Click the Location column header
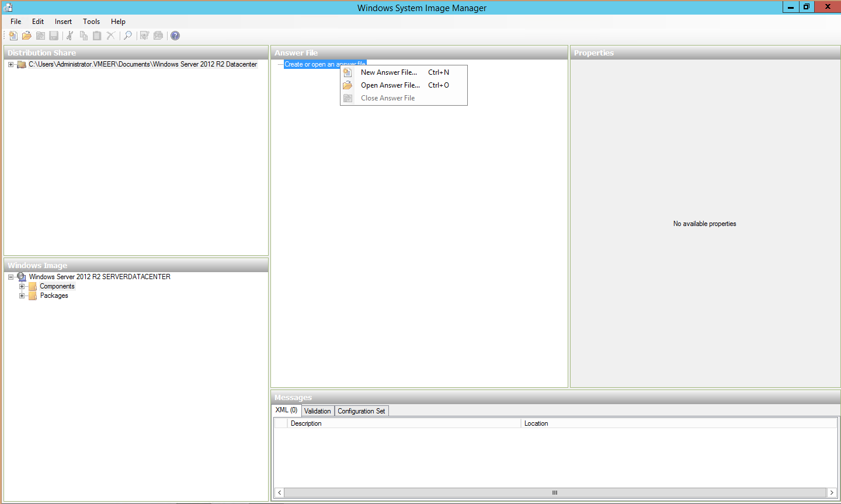Viewport: 841px width, 504px height. coord(679,423)
